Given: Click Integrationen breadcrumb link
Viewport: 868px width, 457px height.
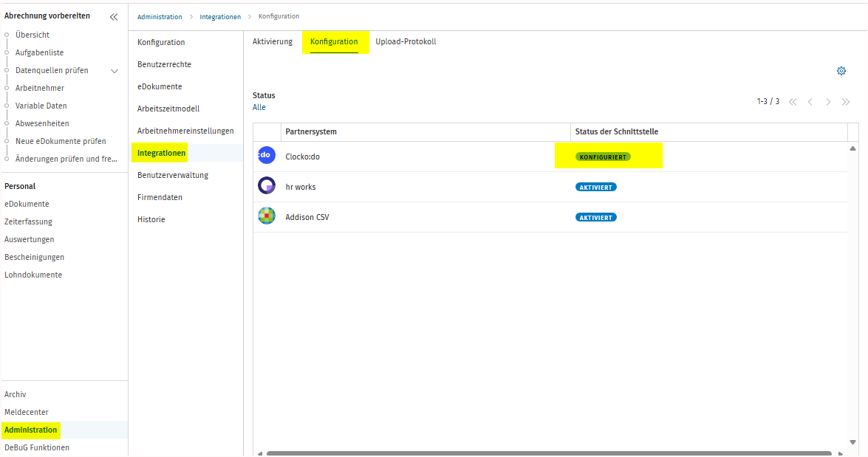Looking at the screenshot, I should (220, 16).
